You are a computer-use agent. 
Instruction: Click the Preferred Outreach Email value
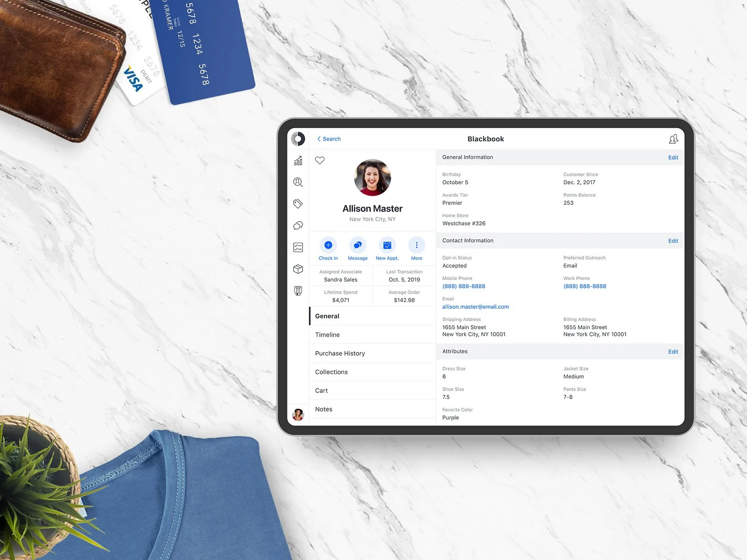570,266
